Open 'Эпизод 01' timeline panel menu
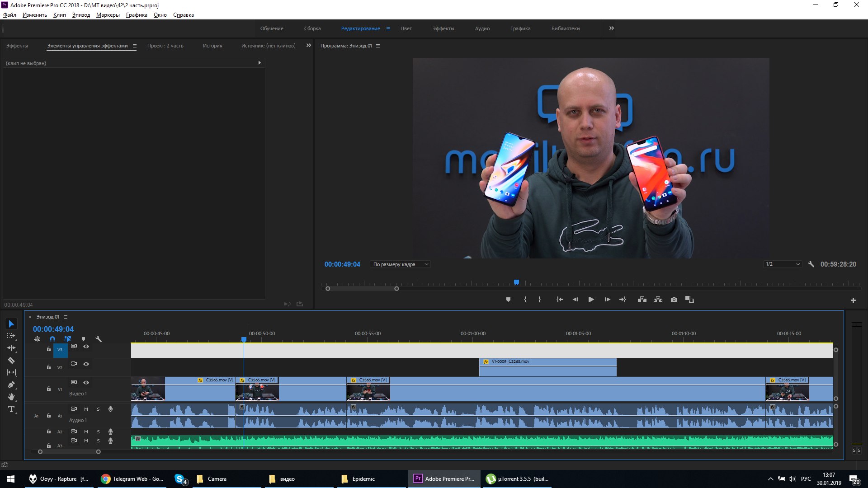Screen dimensions: 868x488 (66, 317)
